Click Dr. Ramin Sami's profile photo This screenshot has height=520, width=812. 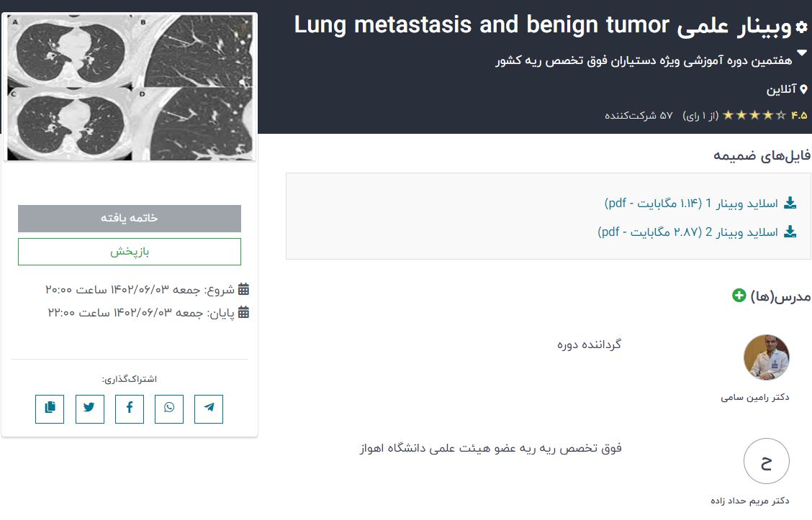[x=766, y=357]
